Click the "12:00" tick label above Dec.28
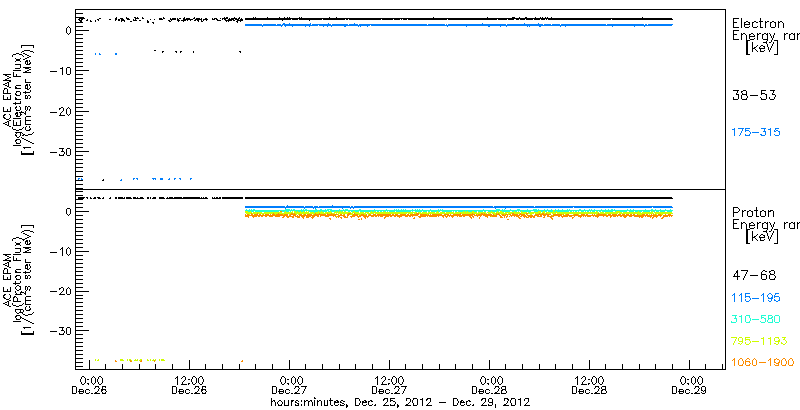800x410 pixels. pyautogui.click(x=589, y=380)
